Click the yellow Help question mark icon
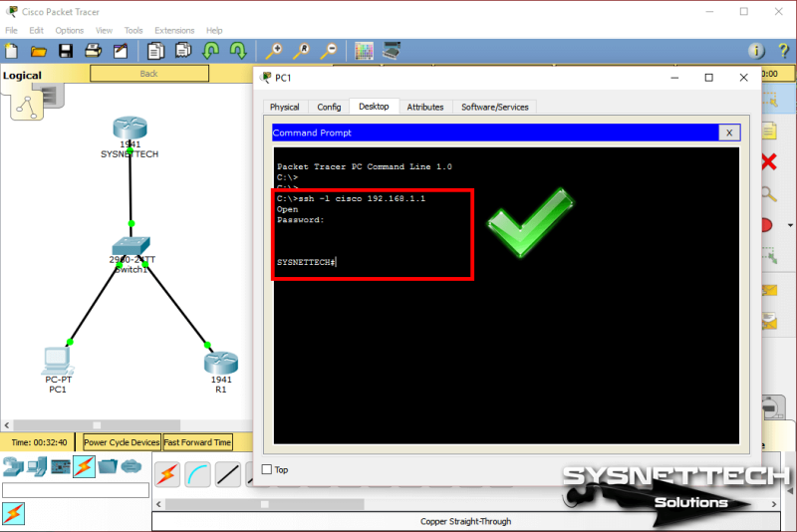This screenshot has width=797, height=532. tap(783, 51)
